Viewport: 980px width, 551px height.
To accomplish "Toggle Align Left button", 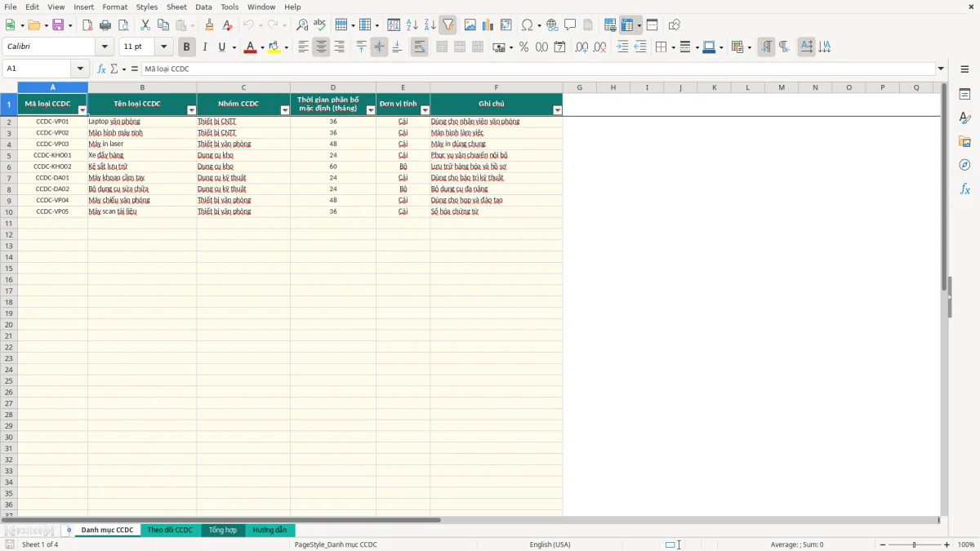I will pos(303,47).
